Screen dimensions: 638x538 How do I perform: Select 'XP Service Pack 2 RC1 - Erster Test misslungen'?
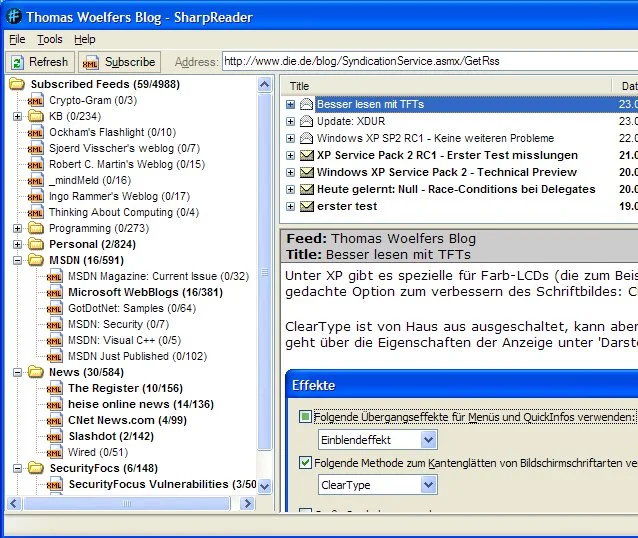(x=447, y=155)
